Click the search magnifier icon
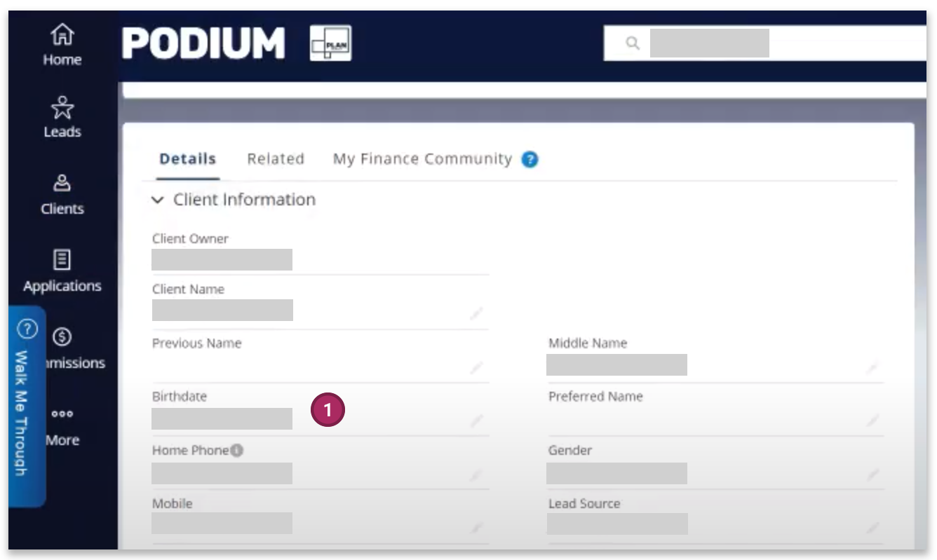Image resolution: width=937 pixels, height=560 pixels. pyautogui.click(x=633, y=43)
